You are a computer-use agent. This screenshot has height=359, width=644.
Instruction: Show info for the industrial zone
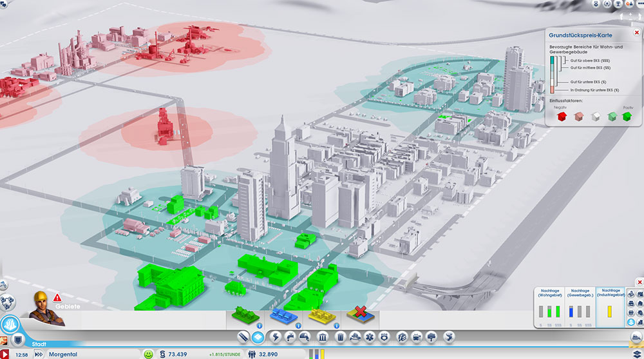pyautogui.click(x=336, y=325)
